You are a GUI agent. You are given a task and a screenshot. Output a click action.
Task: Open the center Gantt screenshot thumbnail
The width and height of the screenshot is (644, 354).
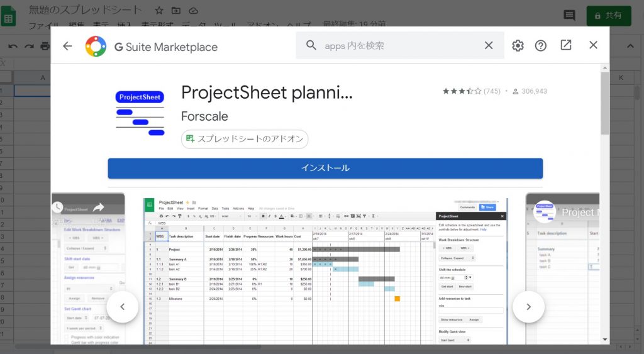tap(325, 271)
